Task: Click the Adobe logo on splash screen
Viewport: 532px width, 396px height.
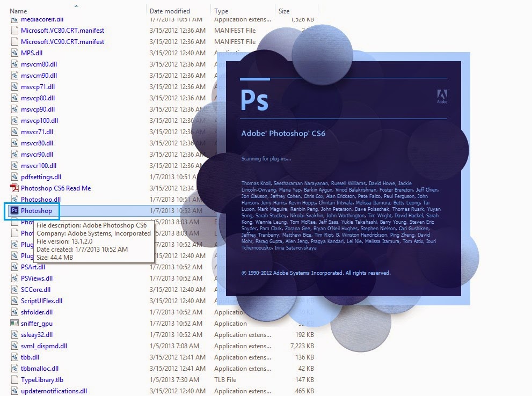Action: (442, 96)
